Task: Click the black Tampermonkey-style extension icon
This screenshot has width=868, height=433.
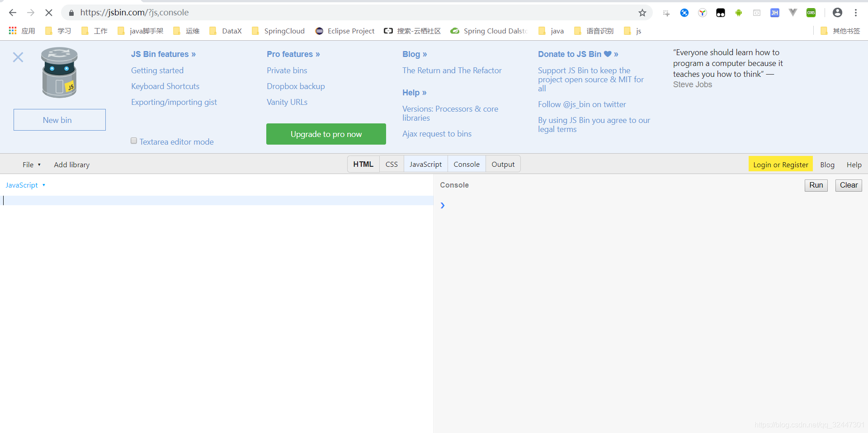Action: [721, 13]
